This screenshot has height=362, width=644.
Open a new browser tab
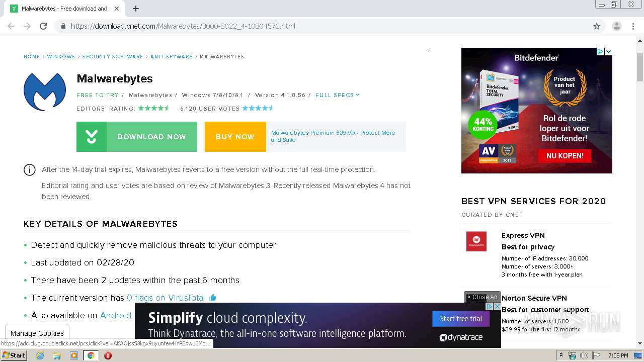coord(136,9)
